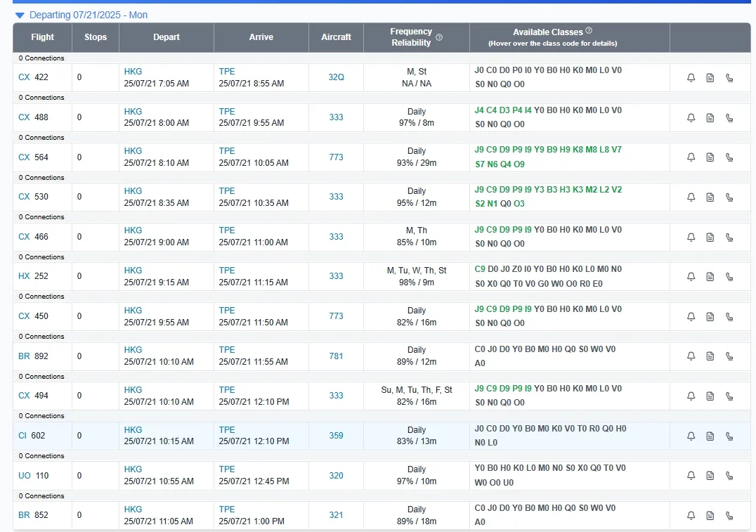Collapse the Departing 07/21/2025 - Mon section
The image size is (756, 532).
coord(20,15)
